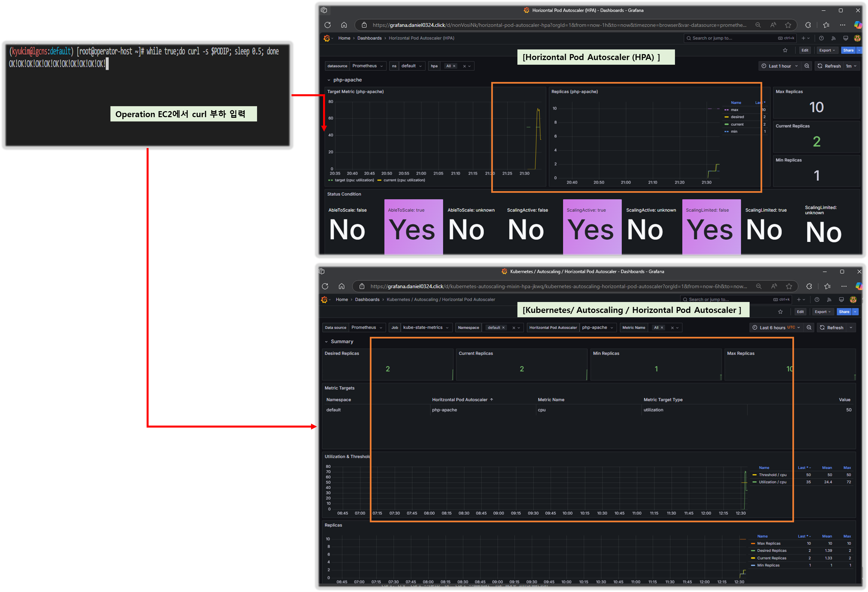
Task: Click browser home icon in bottom window
Action: (x=341, y=286)
